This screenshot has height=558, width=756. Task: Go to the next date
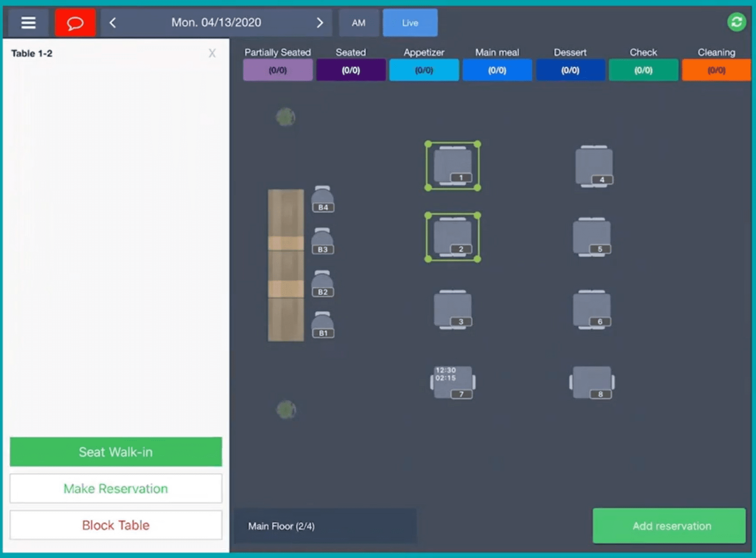tap(320, 23)
